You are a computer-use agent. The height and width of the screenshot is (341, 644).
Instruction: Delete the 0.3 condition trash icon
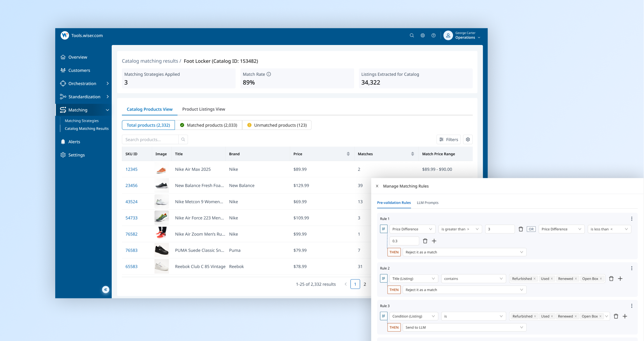click(425, 241)
